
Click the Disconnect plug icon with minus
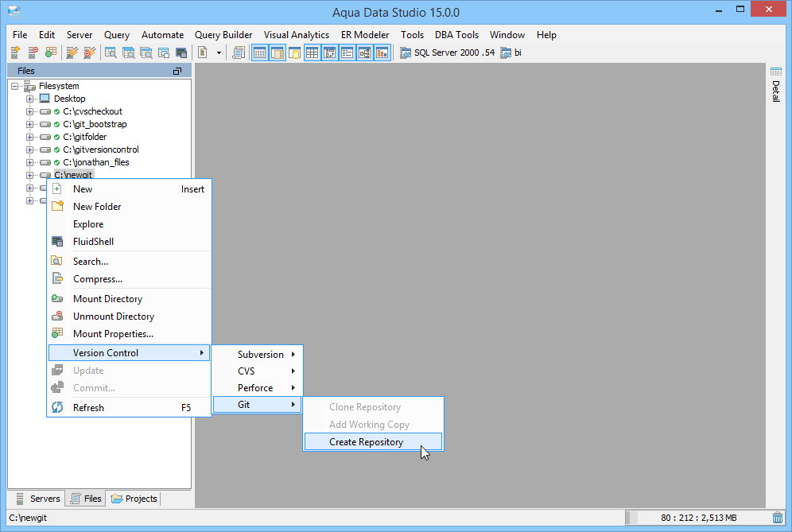(x=89, y=52)
